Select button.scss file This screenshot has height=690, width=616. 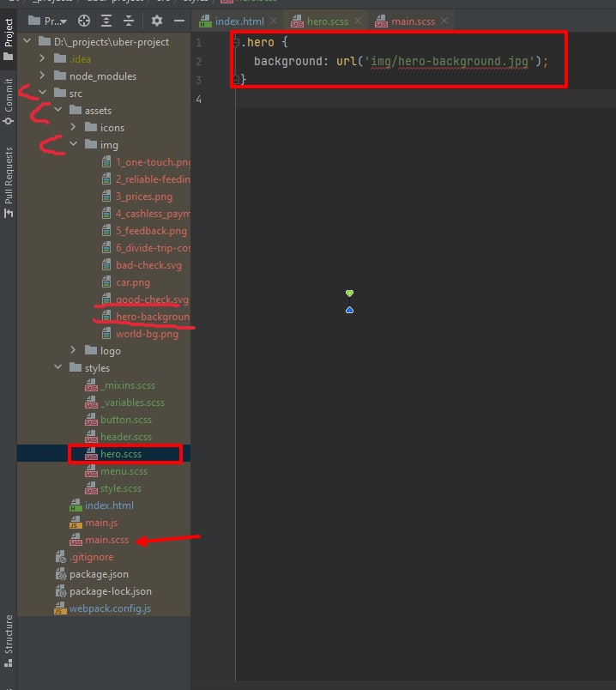pos(118,420)
